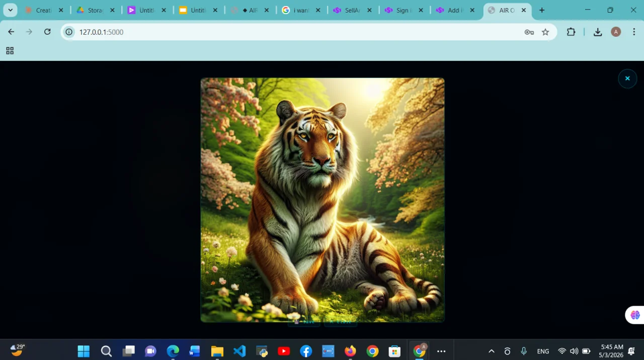The width and height of the screenshot is (644, 360).
Task: Show the browser Downloads panel
Action: (x=598, y=32)
